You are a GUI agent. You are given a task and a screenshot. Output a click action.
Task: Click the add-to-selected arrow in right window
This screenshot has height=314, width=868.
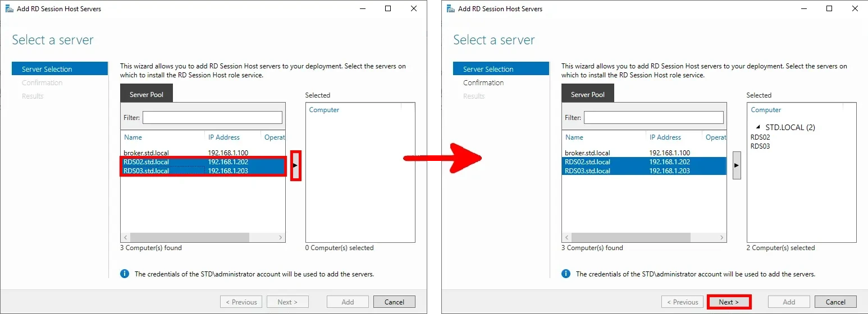click(737, 165)
